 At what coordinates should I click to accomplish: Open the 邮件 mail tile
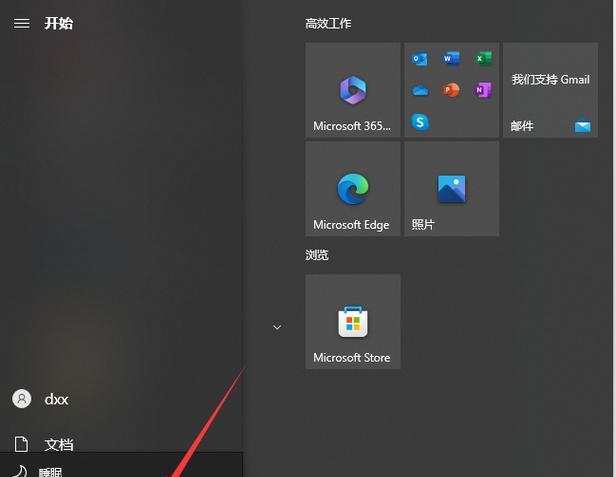point(550,90)
